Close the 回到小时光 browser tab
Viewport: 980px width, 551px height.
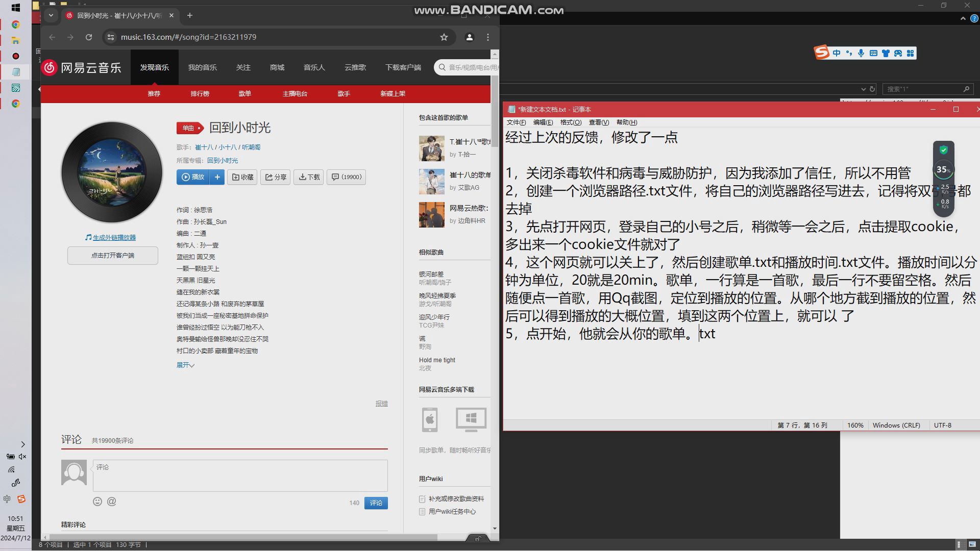coord(171,16)
